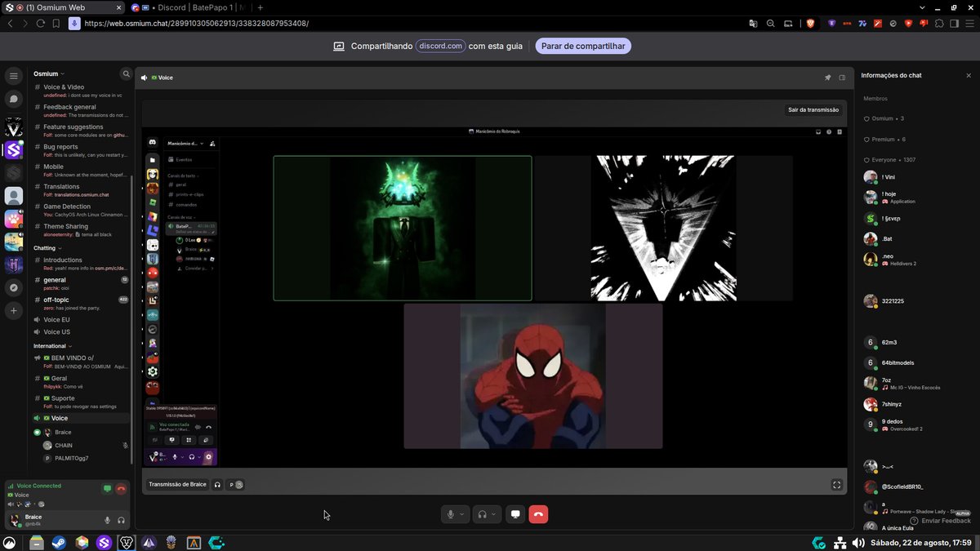Screen dimensions: 980x551
Task: Pop out the voice view window
Action: point(842,78)
